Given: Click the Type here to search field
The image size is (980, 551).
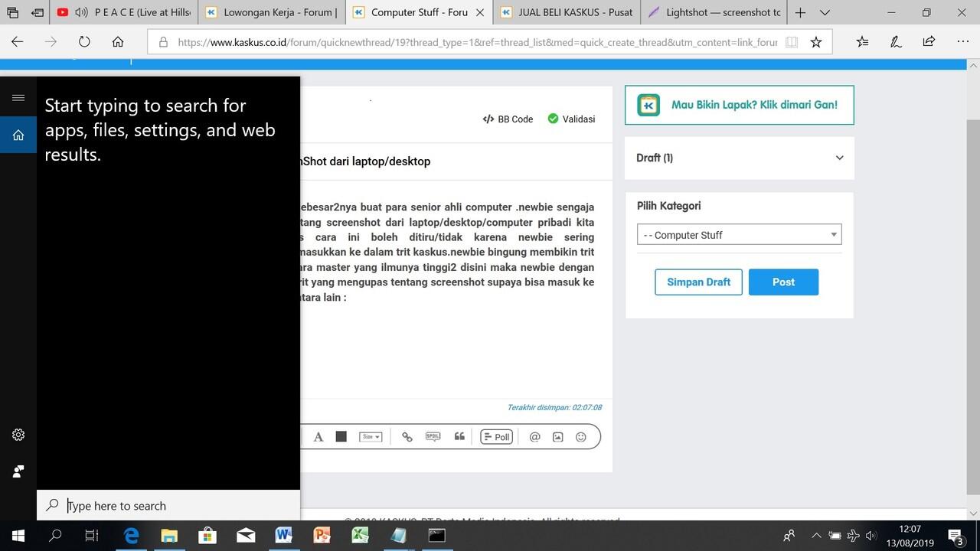Looking at the screenshot, I should [x=168, y=505].
